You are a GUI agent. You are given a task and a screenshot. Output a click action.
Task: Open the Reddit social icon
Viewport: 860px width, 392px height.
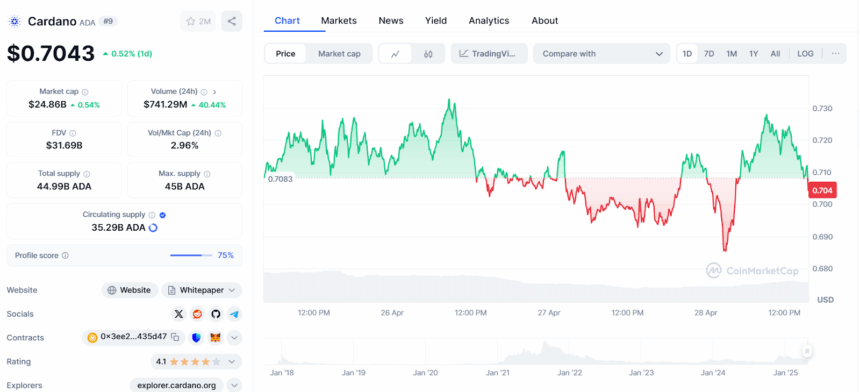(197, 314)
